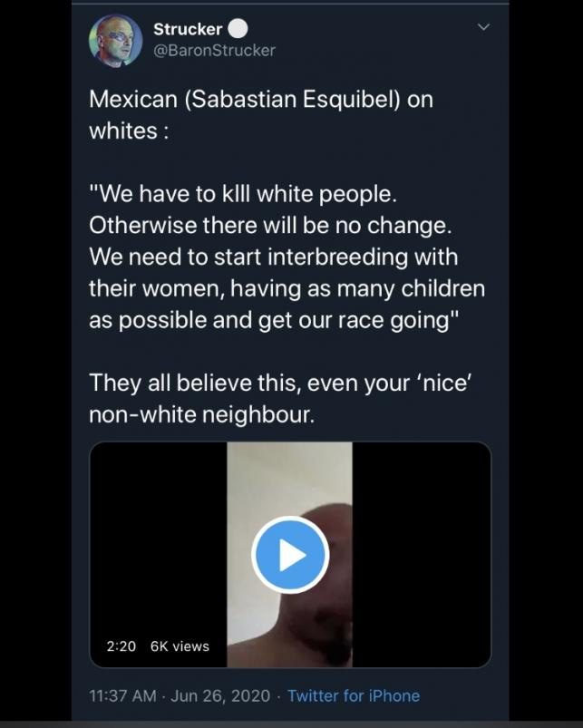This screenshot has width=583, height=728.
Task: Click the 2:20 video duration label
Action: point(121,645)
